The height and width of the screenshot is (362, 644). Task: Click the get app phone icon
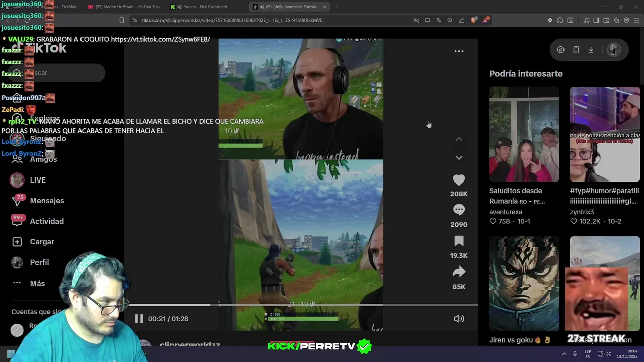coord(576,50)
